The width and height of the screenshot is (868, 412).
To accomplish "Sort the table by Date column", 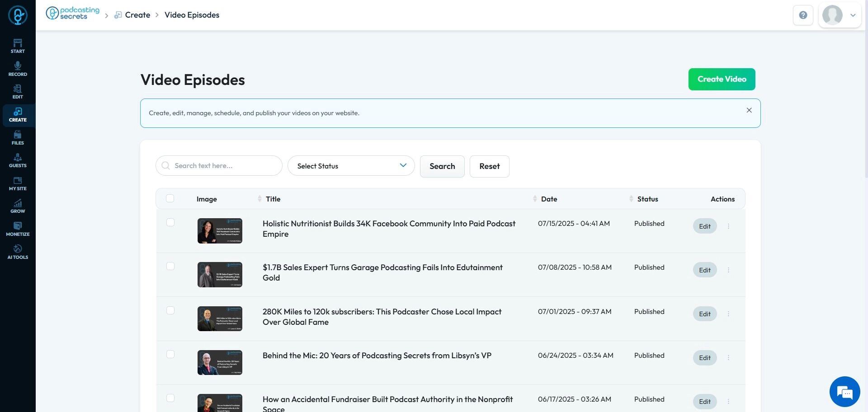I will pos(549,199).
